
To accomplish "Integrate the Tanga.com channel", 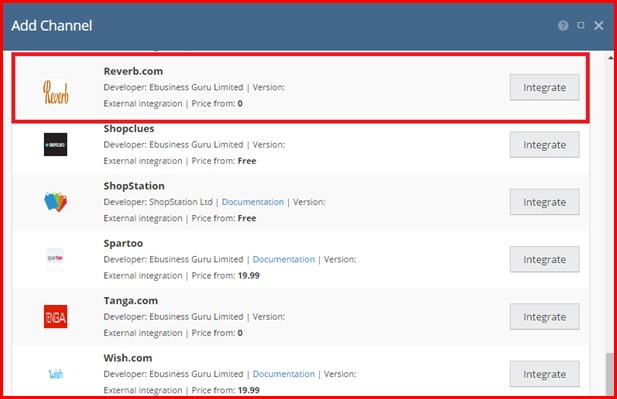I will pyautogui.click(x=545, y=317).
